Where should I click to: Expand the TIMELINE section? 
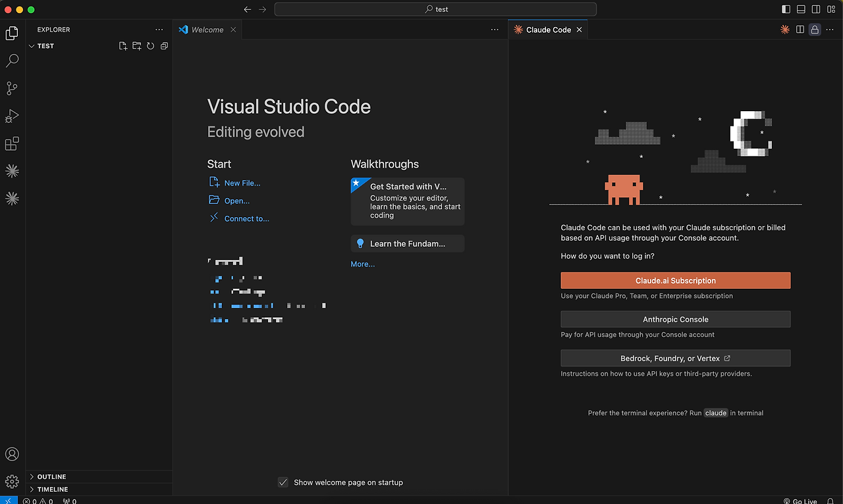[52, 490]
